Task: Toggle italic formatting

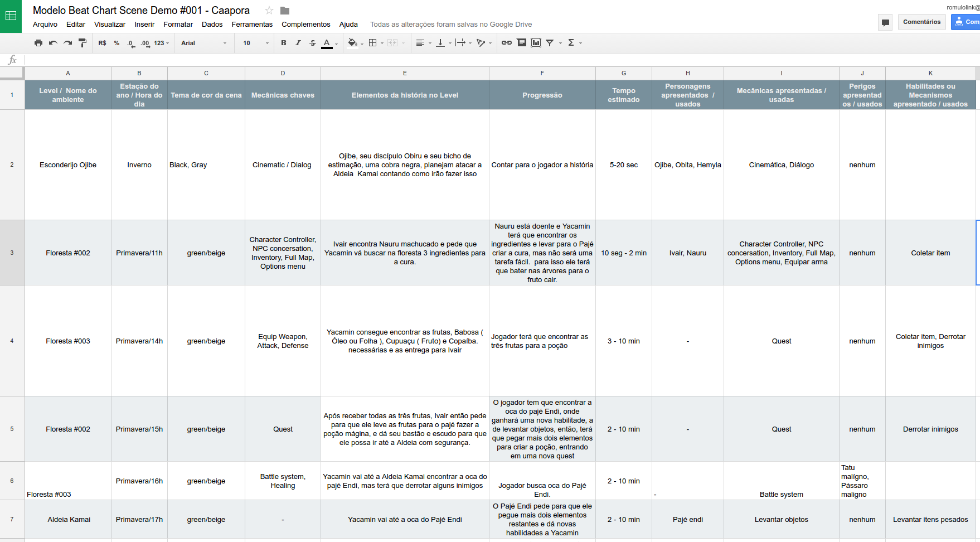Action: tap(298, 43)
